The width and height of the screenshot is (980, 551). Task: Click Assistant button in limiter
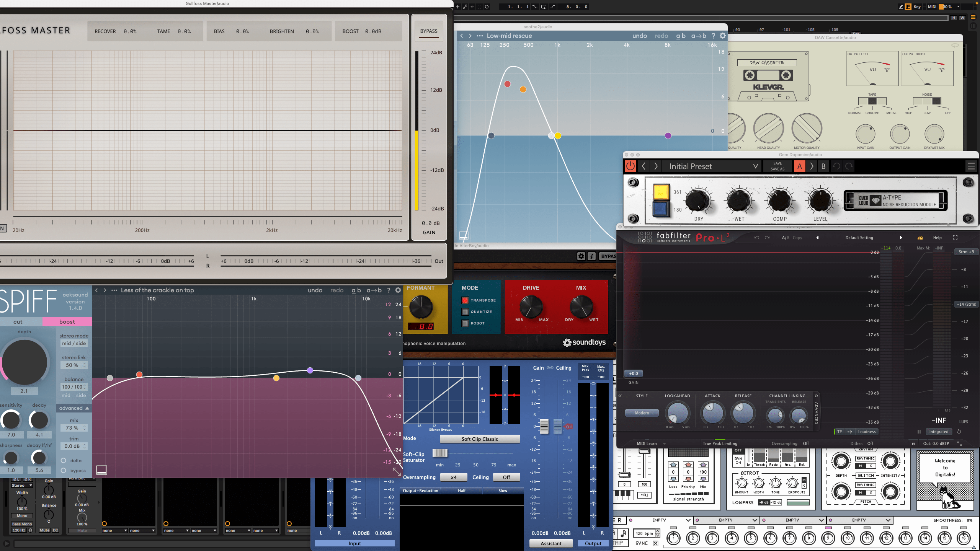[551, 543]
